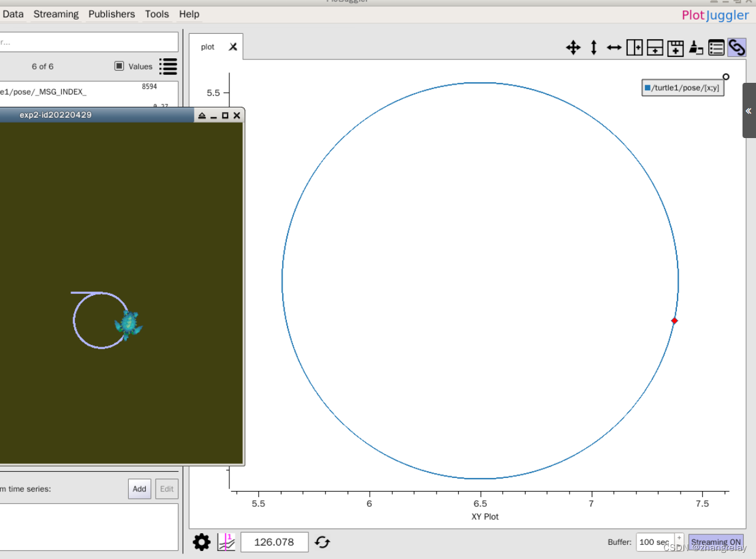Split the plot area into rows
Screen dimensions: 756x559
(x=655, y=48)
